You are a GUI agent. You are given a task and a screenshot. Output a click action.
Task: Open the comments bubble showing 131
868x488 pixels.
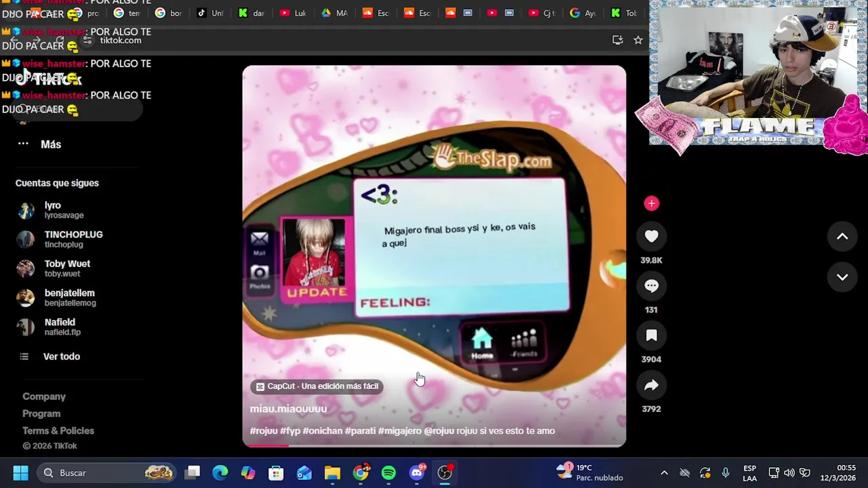(x=651, y=286)
